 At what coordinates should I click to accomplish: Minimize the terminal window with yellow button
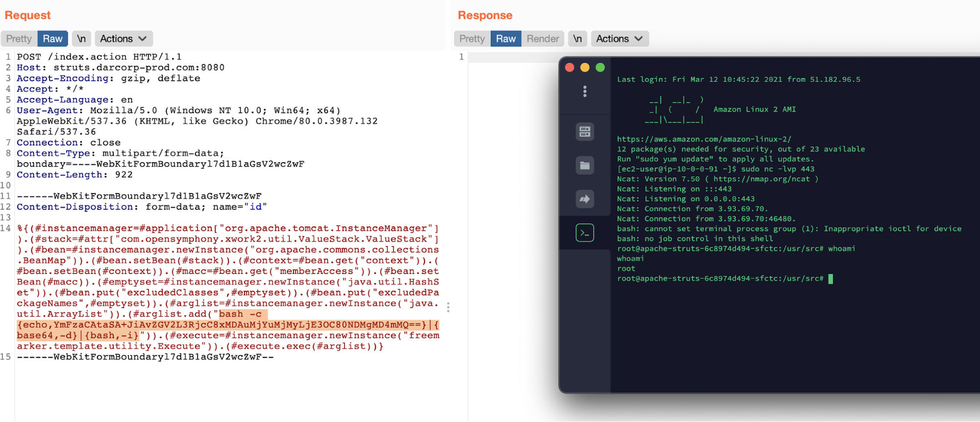585,67
